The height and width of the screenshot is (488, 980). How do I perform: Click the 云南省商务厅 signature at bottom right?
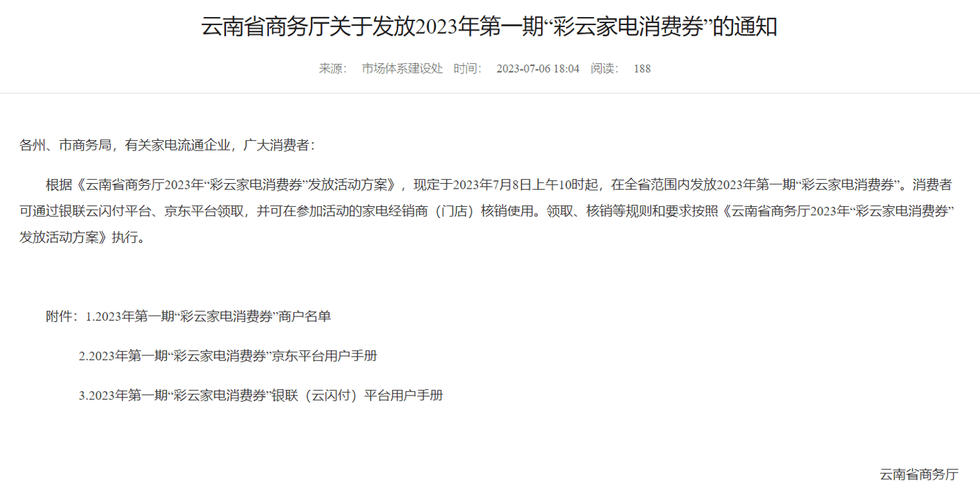pyautogui.click(x=919, y=474)
